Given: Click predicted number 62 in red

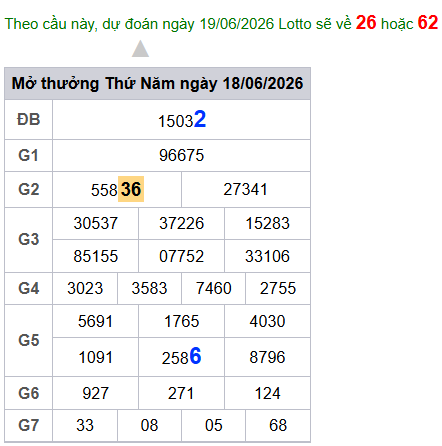Looking at the screenshot, I should 428,23.
